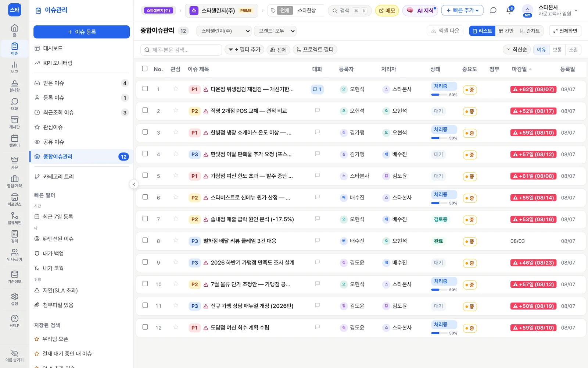Screen dimensions: 588x368
Task: Open the chat bubble icon in top bar
Action: [x=493, y=10]
